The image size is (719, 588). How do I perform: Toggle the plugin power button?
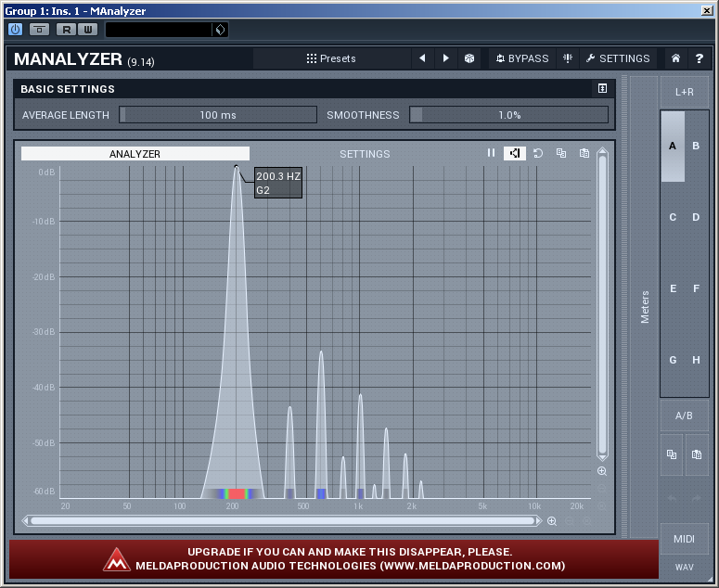click(15, 30)
